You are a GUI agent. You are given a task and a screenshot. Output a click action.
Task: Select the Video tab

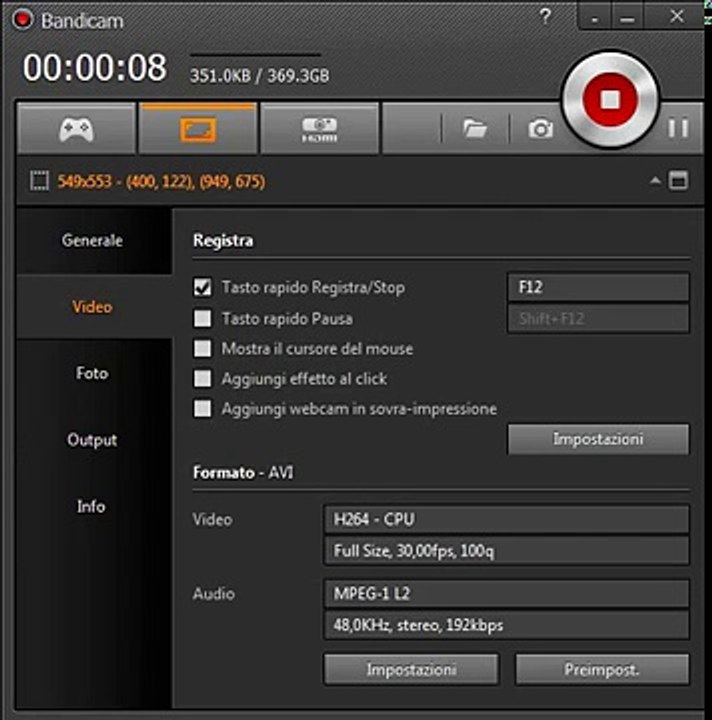[94, 307]
